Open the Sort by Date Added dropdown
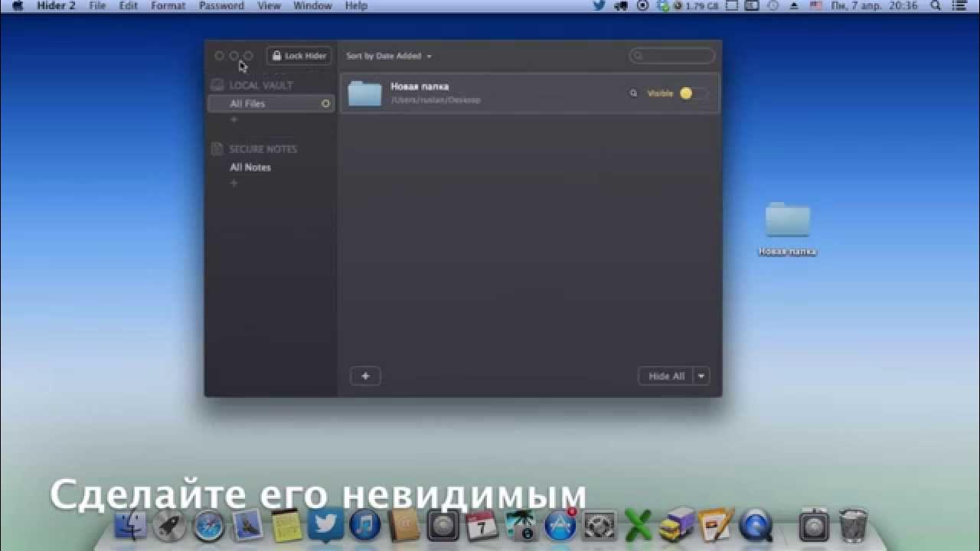The image size is (980, 551). click(x=388, y=56)
